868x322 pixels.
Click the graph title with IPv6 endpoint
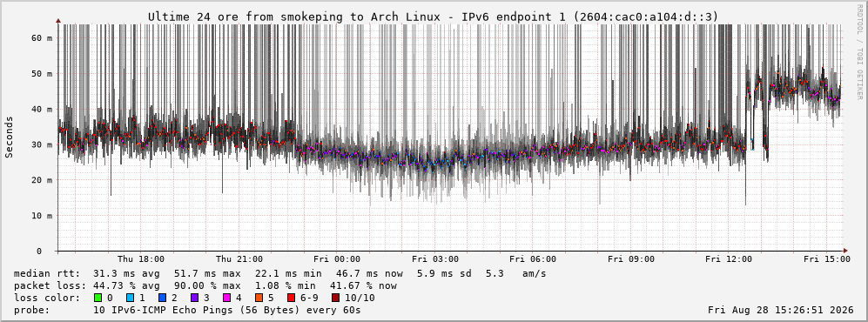coord(433,17)
